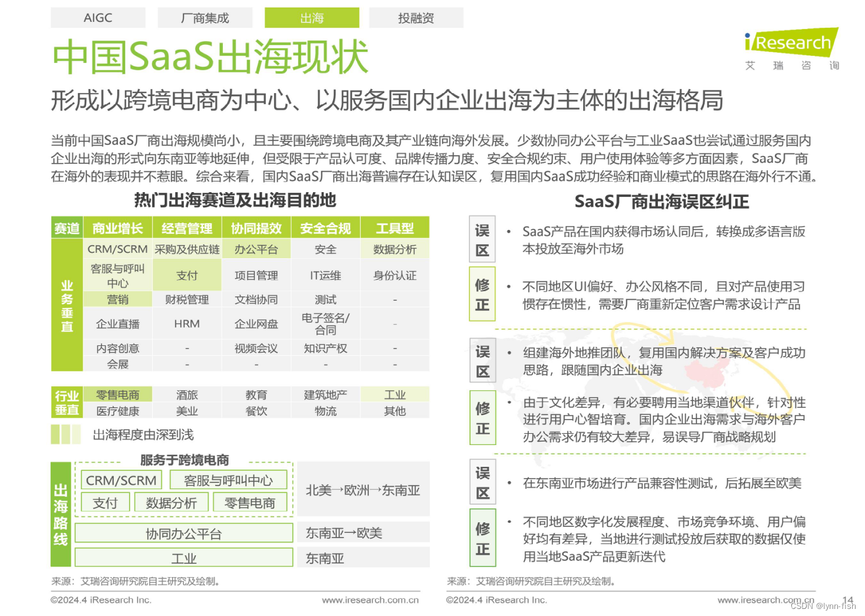The image size is (865, 616).
Task: Click the 服务于跨境电商 group heading
Action: tap(185, 460)
